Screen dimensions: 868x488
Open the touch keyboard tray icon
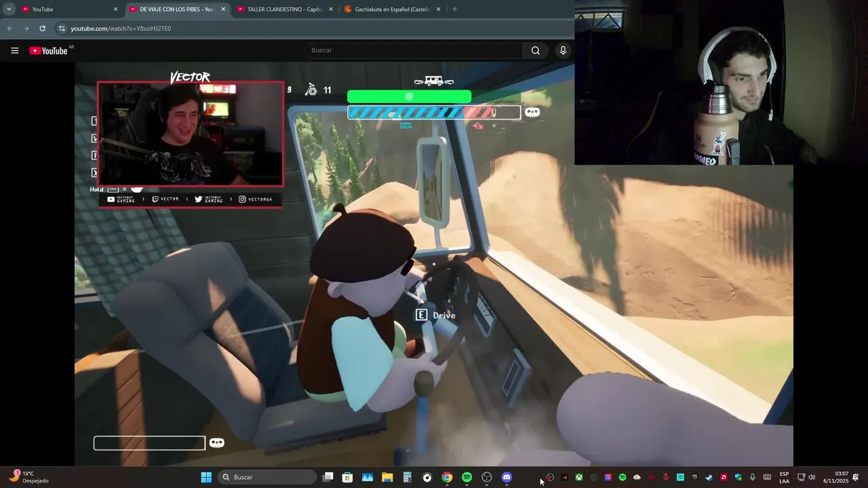[767, 477]
